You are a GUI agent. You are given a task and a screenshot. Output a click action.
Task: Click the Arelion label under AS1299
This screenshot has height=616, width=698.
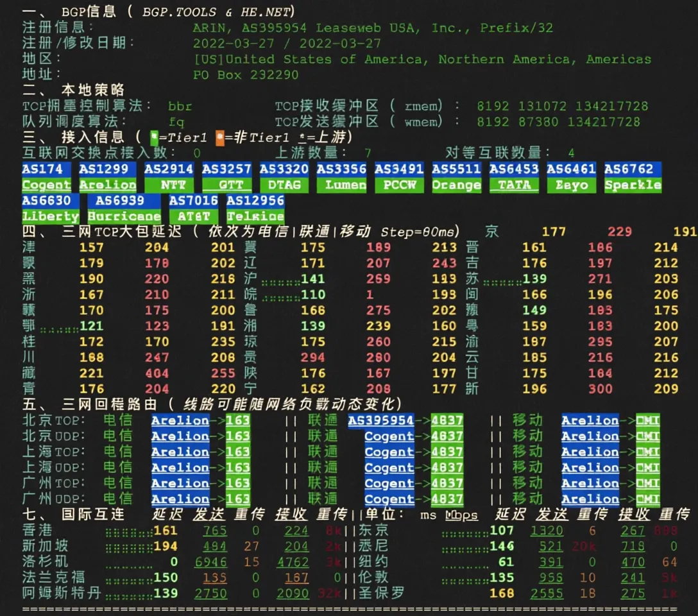click(107, 185)
